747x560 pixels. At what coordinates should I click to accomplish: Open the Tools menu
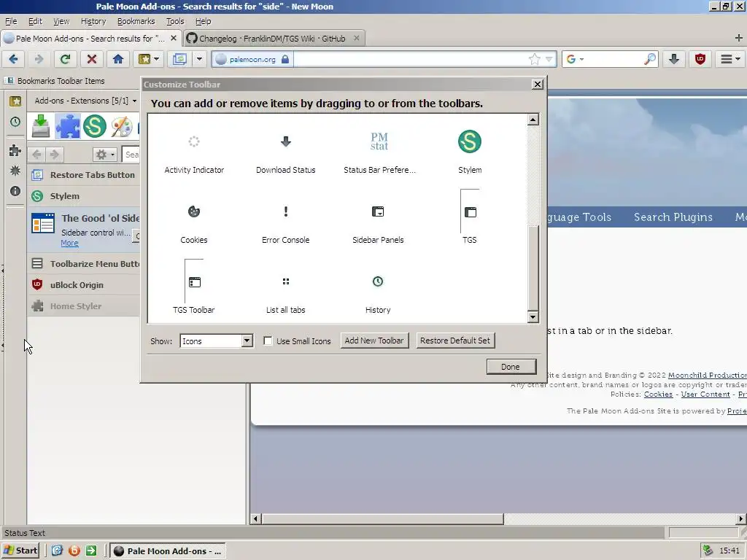pyautogui.click(x=175, y=21)
